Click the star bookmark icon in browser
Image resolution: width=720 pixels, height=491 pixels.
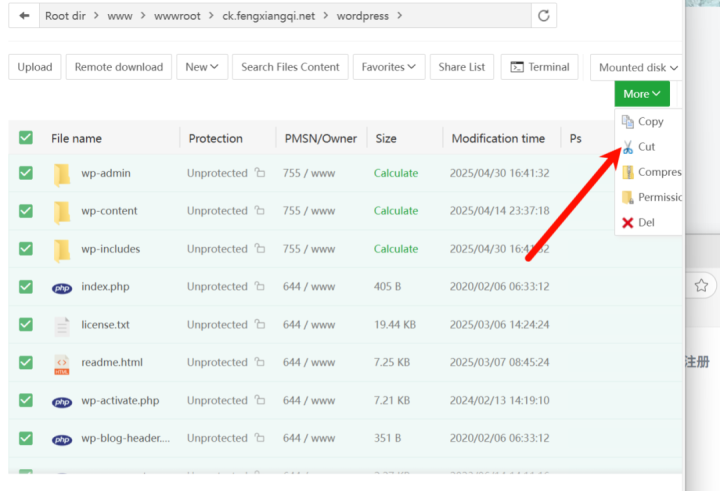coord(701,285)
